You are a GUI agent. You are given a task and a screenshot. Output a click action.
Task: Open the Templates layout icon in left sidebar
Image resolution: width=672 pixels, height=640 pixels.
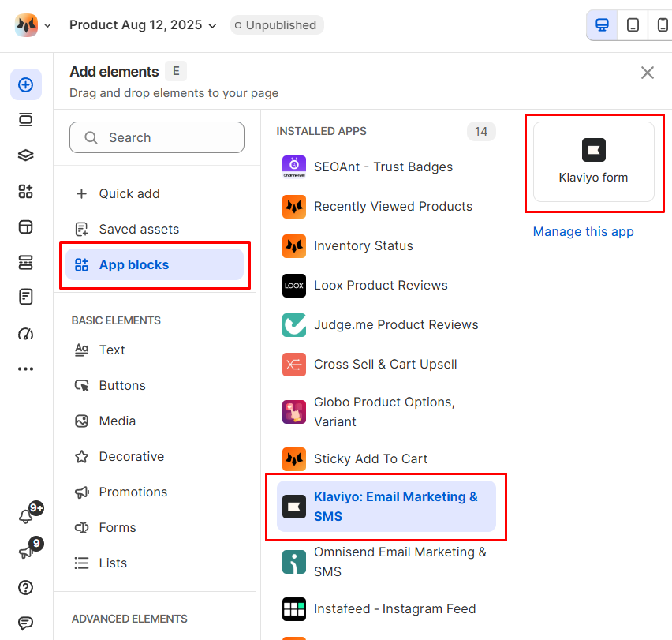point(26,226)
